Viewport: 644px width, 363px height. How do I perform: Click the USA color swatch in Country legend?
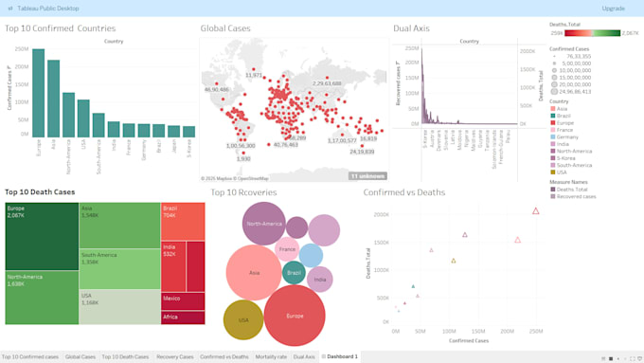[x=553, y=172]
